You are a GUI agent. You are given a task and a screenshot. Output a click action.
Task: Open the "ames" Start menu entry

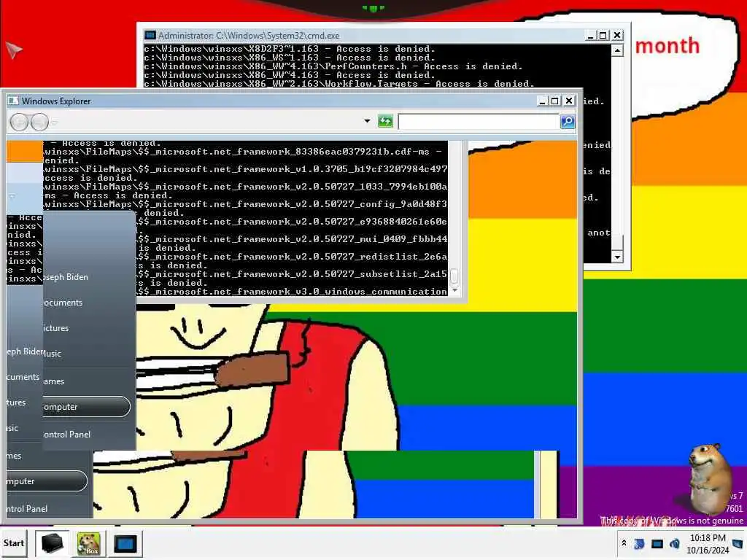coord(54,381)
